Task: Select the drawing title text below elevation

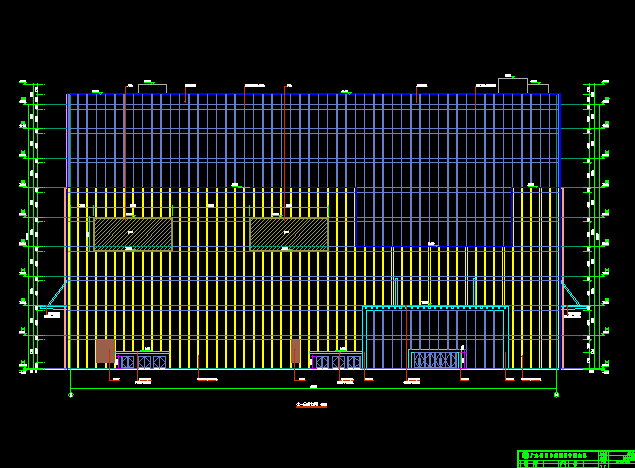Action: [311, 405]
